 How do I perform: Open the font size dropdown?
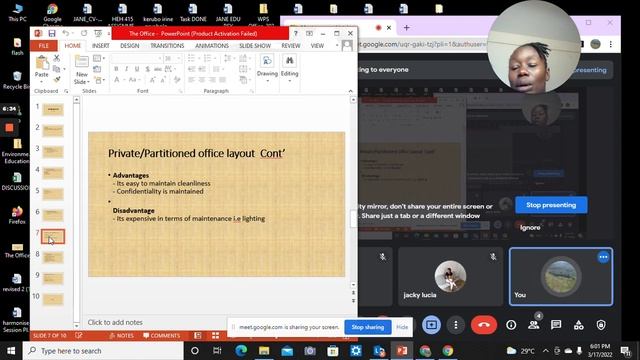[178, 58]
